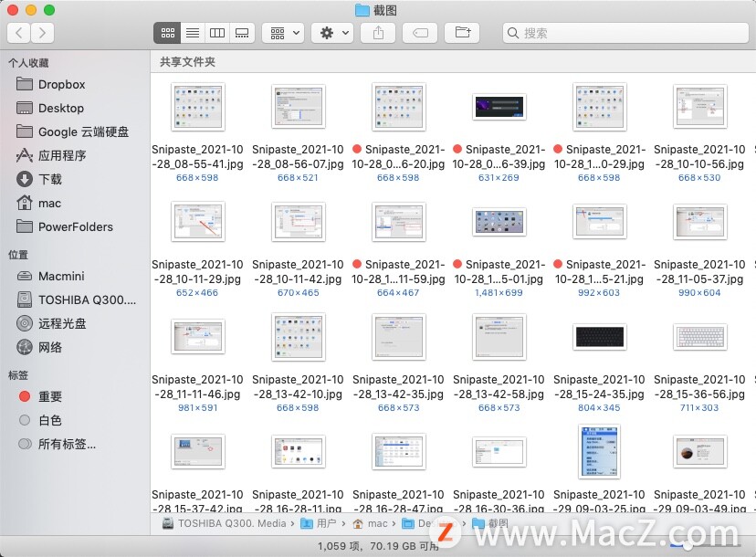Switch to list view in toolbar
756x557 pixels.
[192, 33]
